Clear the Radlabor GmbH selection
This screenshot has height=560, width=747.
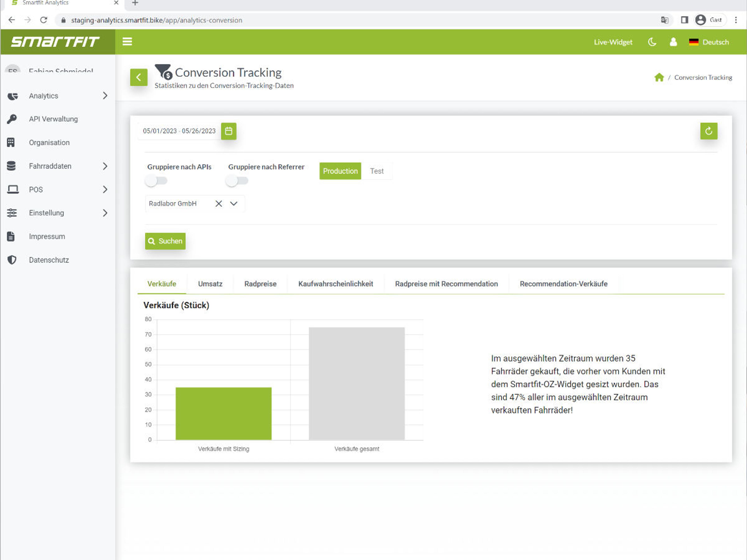coord(218,204)
